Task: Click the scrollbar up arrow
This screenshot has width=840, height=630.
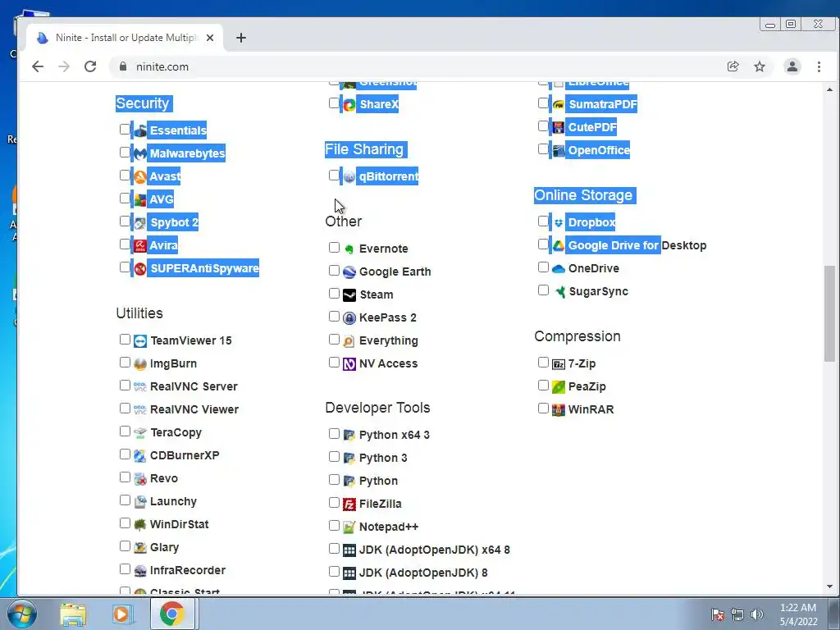Action: coord(829,89)
